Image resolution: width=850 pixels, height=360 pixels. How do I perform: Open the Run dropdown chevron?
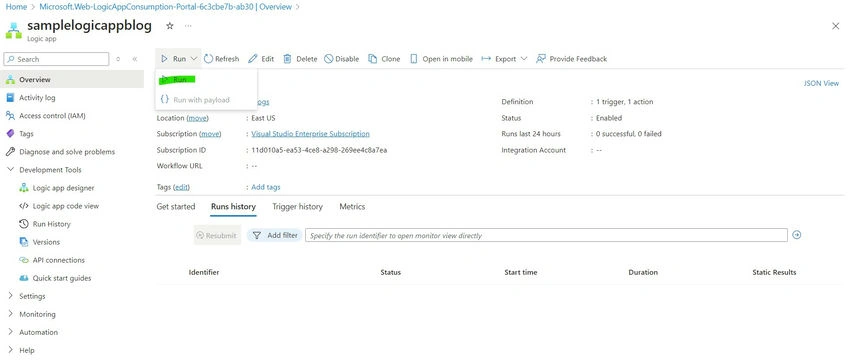tap(194, 59)
